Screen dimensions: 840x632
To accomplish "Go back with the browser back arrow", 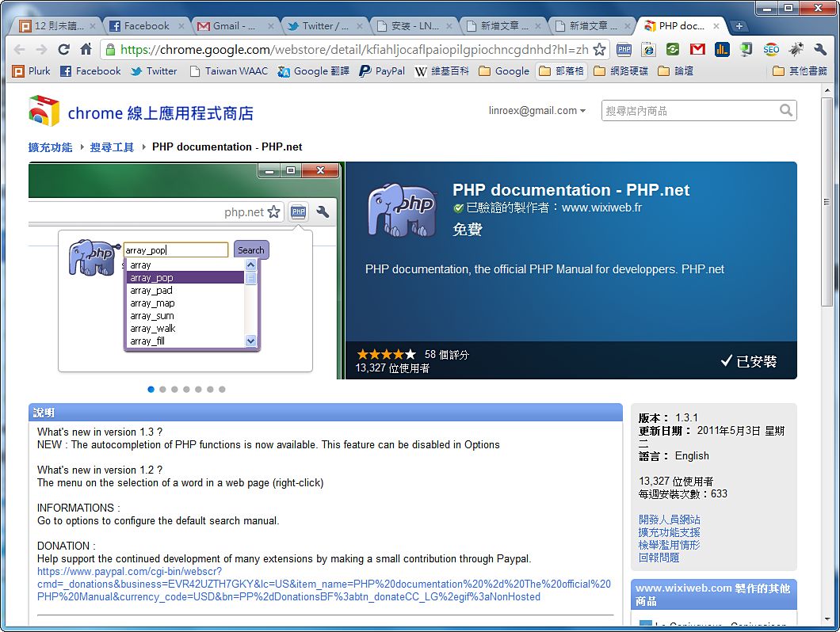I will point(19,50).
